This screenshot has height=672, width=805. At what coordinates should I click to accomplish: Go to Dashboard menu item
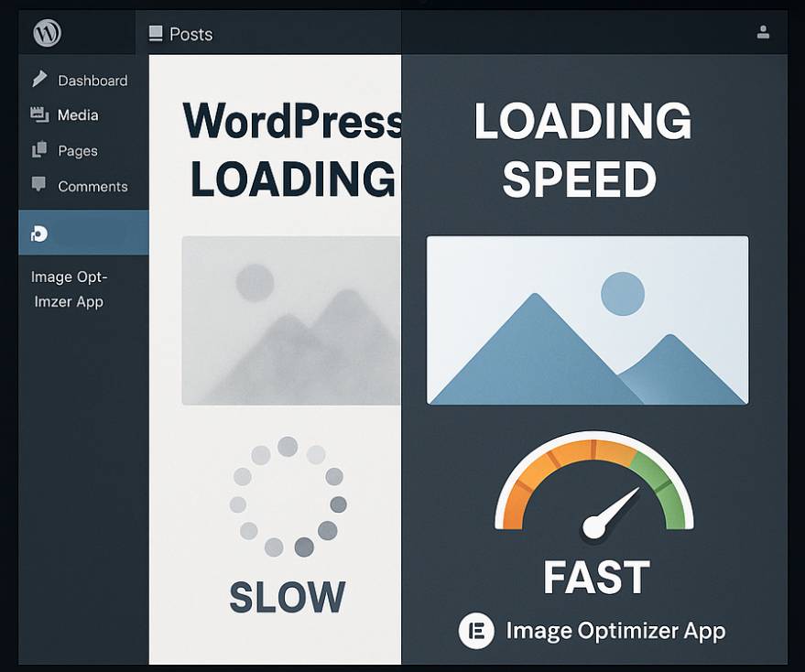tap(92, 81)
